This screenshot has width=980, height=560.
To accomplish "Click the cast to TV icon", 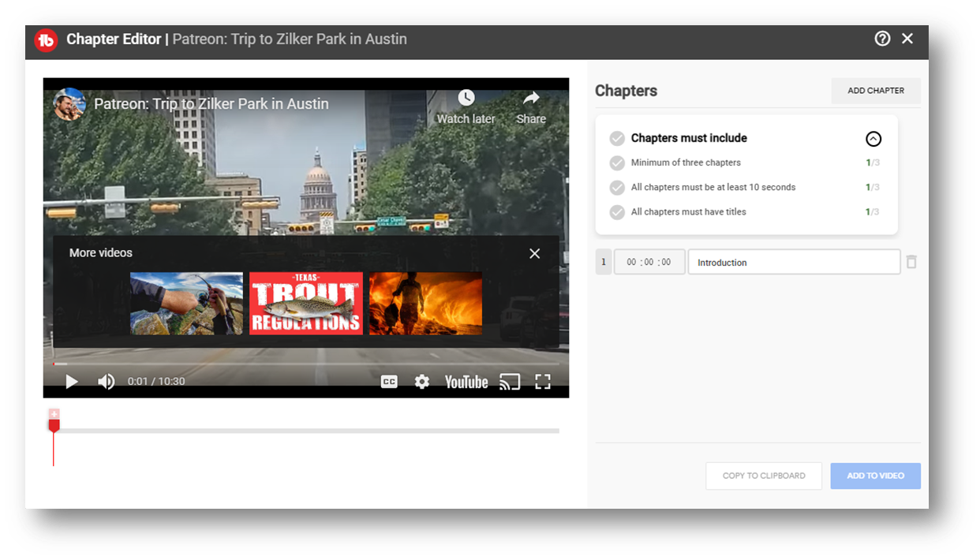I will coord(510,382).
